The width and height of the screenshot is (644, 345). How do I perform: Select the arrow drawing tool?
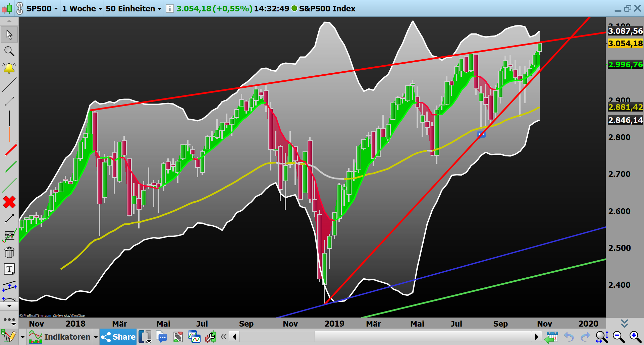pyautogui.click(x=9, y=219)
